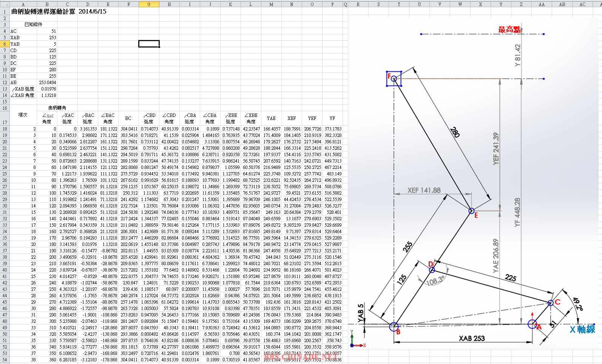Select column header P

tap(332, 5)
